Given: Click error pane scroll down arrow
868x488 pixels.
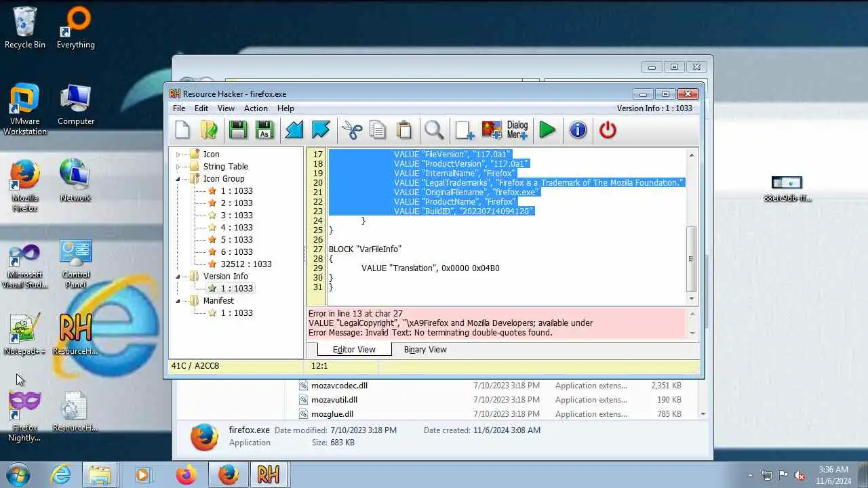Looking at the screenshot, I should coord(692,333).
